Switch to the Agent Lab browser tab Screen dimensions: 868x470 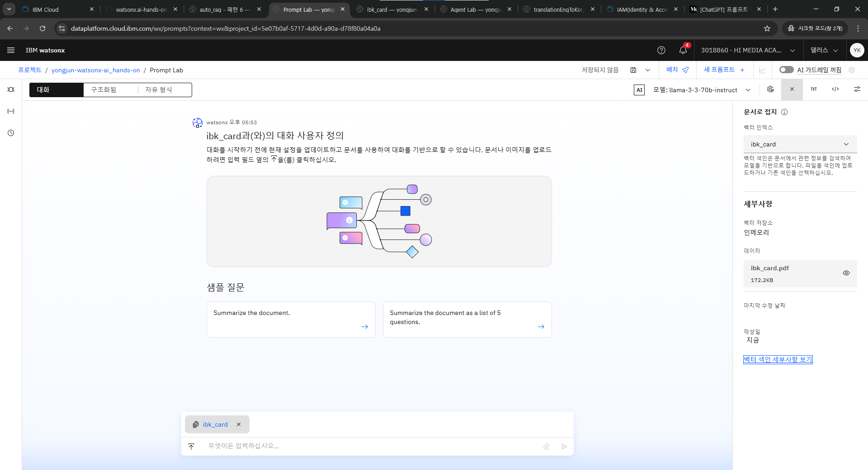pyautogui.click(x=476, y=9)
